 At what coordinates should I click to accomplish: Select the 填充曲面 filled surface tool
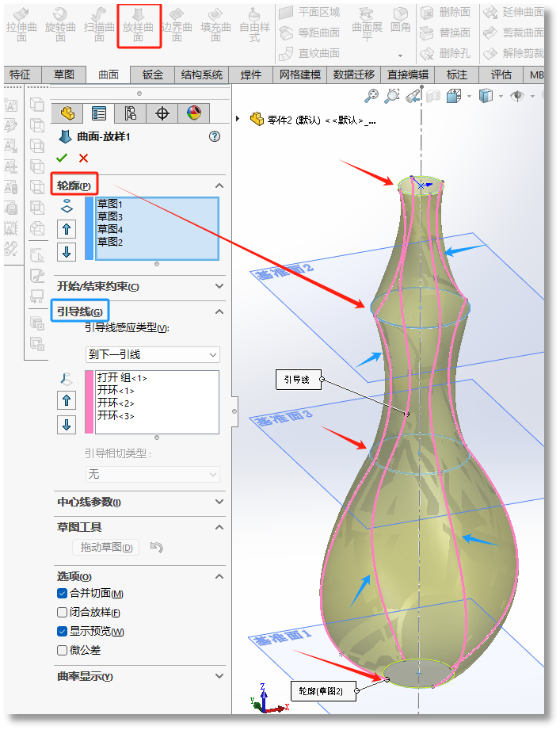click(215, 26)
